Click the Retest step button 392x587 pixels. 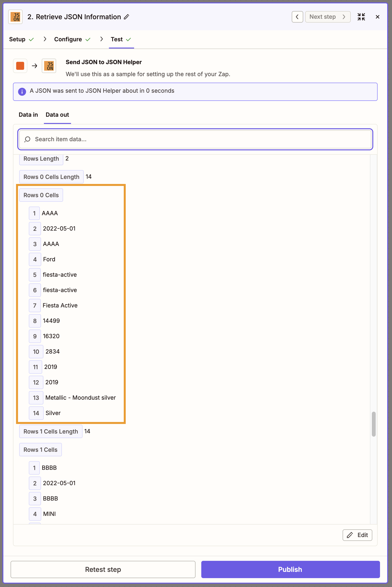(103, 569)
